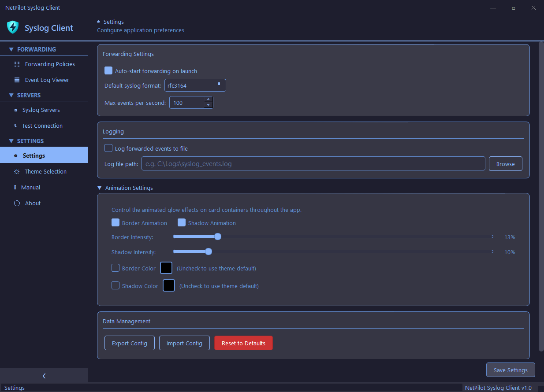This screenshot has height=392, width=544.
Task: Click Save Settings
Action: click(510, 370)
